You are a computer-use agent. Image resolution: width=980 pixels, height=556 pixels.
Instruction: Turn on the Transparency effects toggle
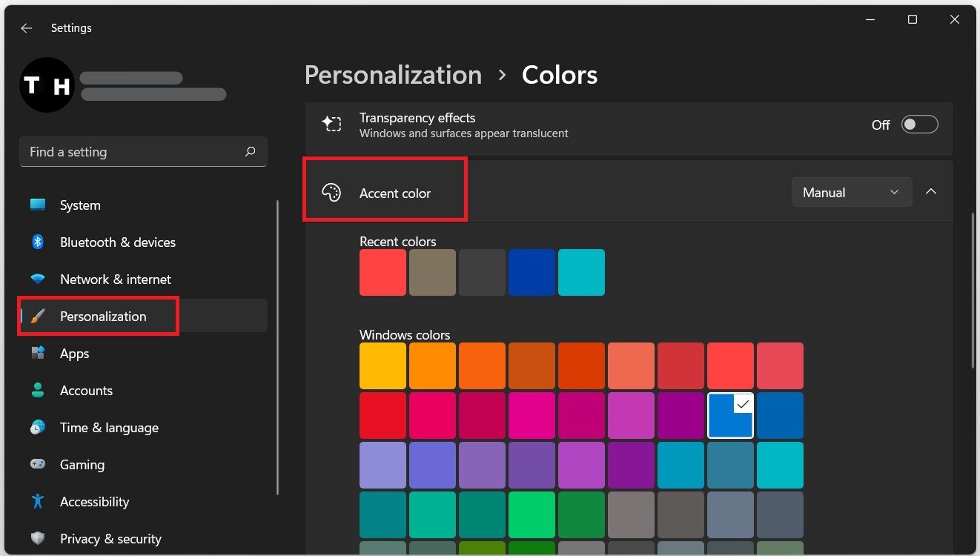coord(919,125)
